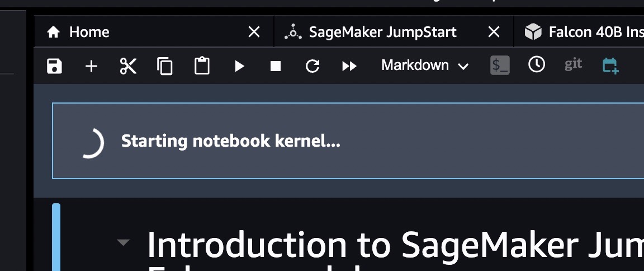Image resolution: width=644 pixels, height=271 pixels.
Task: Run the selected cell play icon
Action: pos(239,66)
